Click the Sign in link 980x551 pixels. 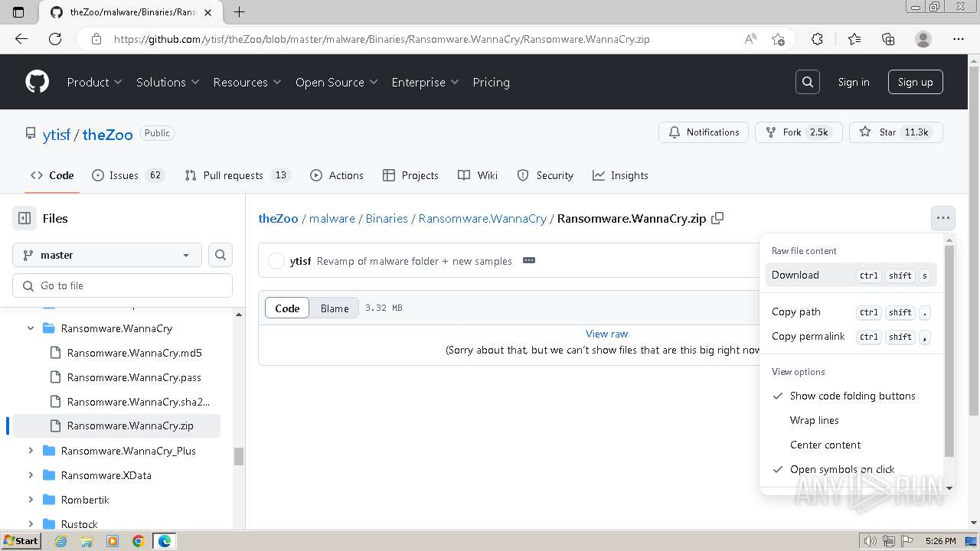853,82
